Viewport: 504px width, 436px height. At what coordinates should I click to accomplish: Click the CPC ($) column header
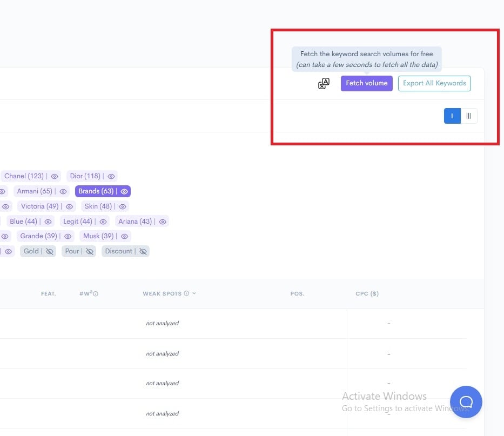click(x=367, y=293)
